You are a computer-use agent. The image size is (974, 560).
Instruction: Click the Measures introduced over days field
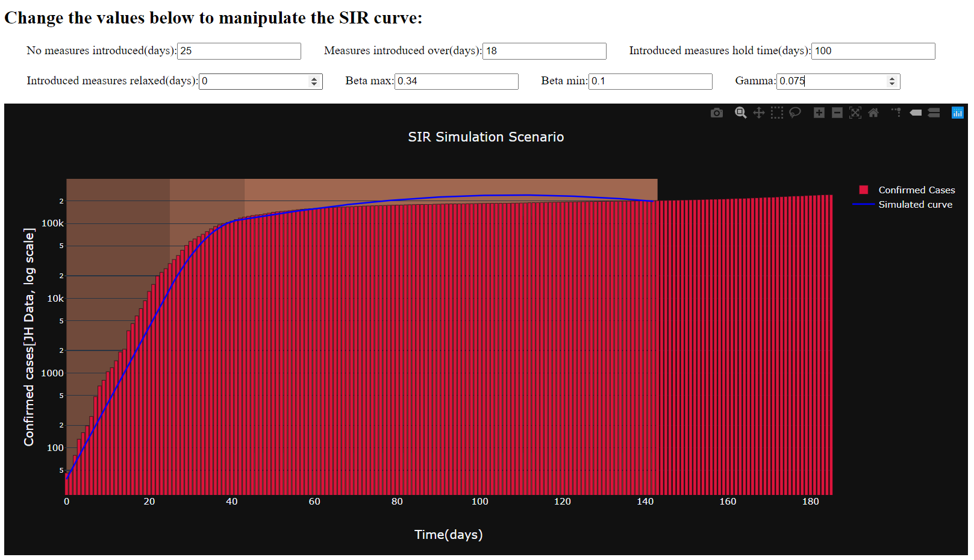[x=545, y=51]
